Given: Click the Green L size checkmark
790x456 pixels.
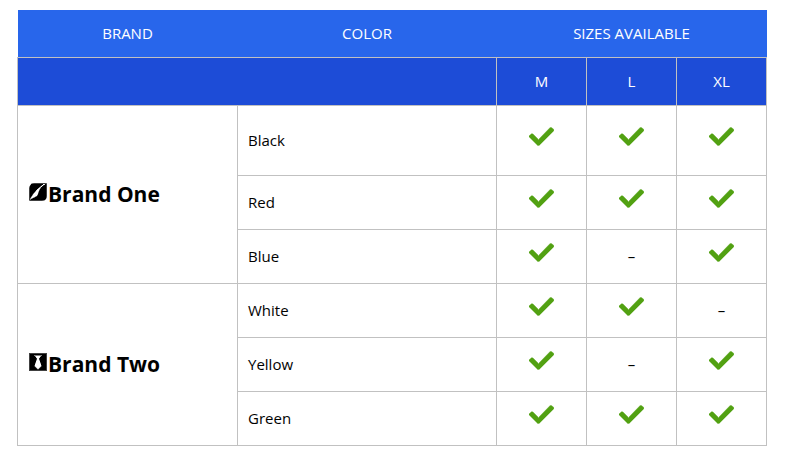Looking at the screenshot, I should pos(631,415).
